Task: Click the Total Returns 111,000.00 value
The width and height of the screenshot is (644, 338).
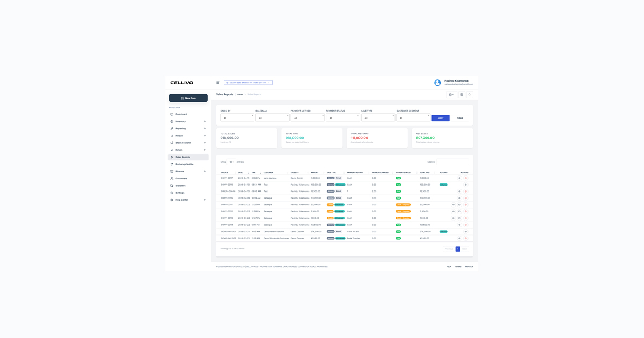Action: [360, 138]
